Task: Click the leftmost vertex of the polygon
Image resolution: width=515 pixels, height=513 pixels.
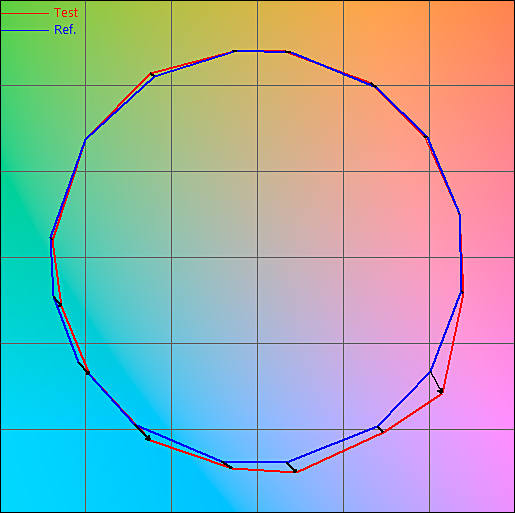Action: point(51,237)
